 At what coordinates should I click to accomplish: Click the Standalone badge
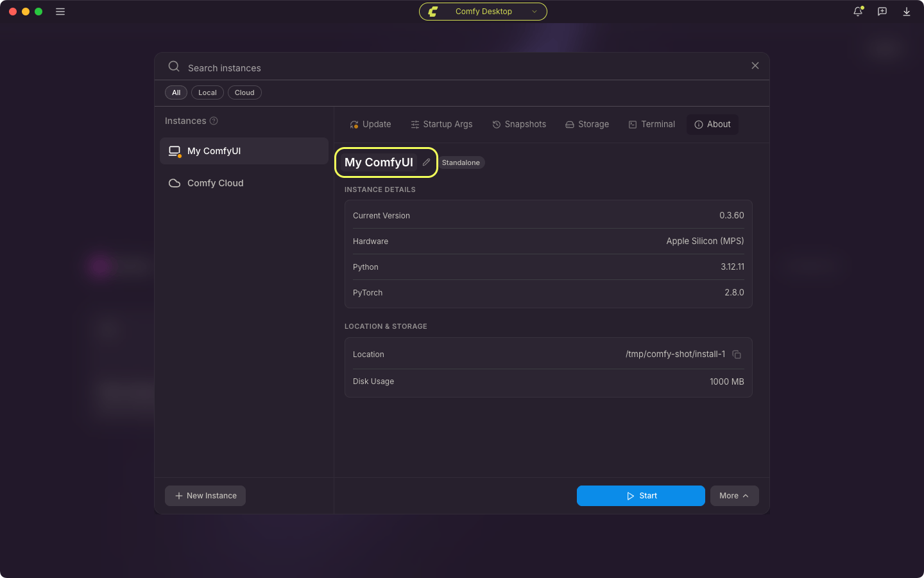pos(461,162)
